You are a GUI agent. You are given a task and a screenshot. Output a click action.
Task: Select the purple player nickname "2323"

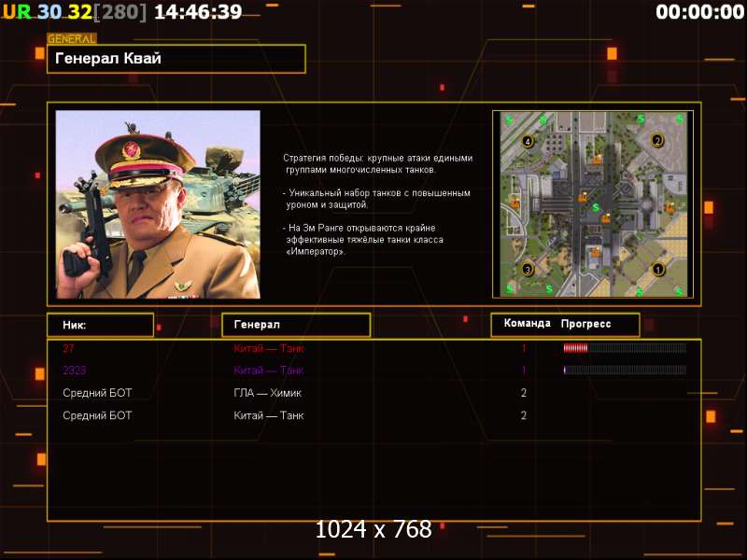point(75,371)
